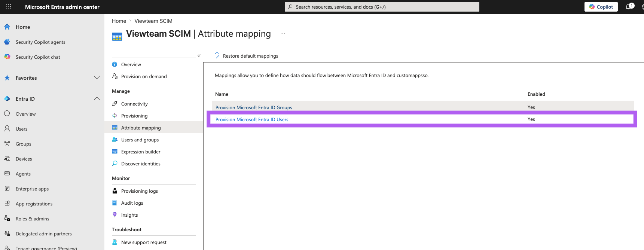Open Security Copilot chat icon
The width and height of the screenshot is (644, 250).
[x=7, y=57]
